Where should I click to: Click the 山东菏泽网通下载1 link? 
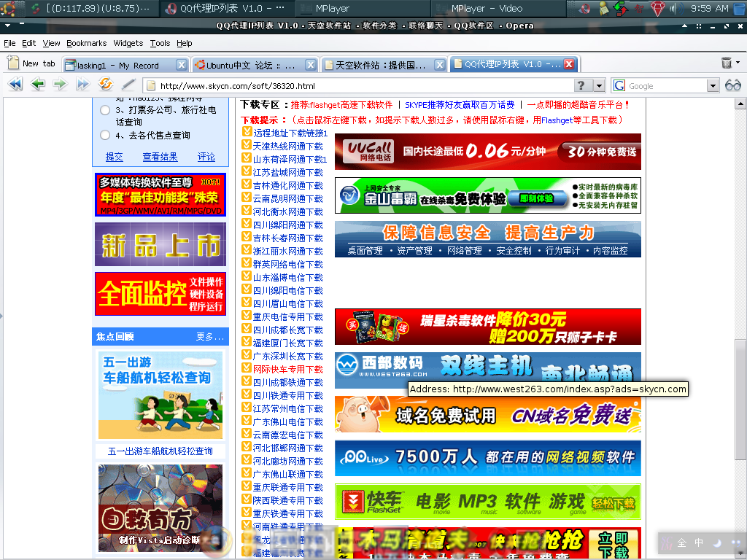click(x=290, y=160)
